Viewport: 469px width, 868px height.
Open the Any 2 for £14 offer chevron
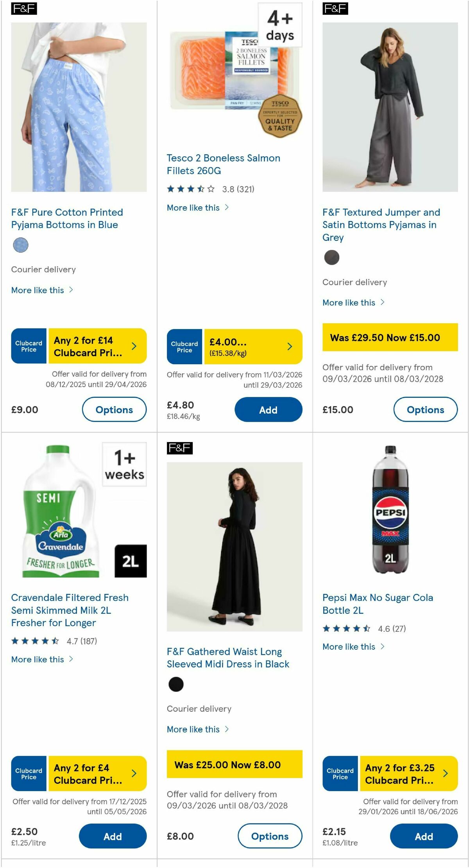pyautogui.click(x=134, y=346)
